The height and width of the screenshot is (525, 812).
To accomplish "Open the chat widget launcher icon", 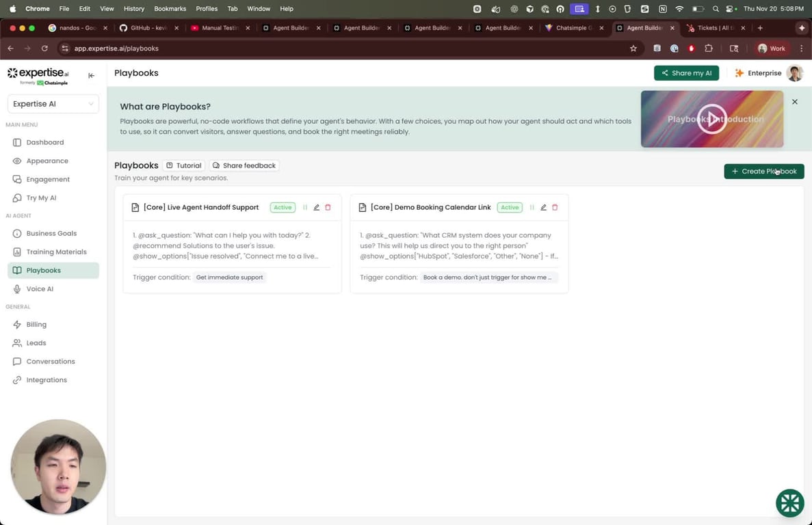I will tap(789, 502).
